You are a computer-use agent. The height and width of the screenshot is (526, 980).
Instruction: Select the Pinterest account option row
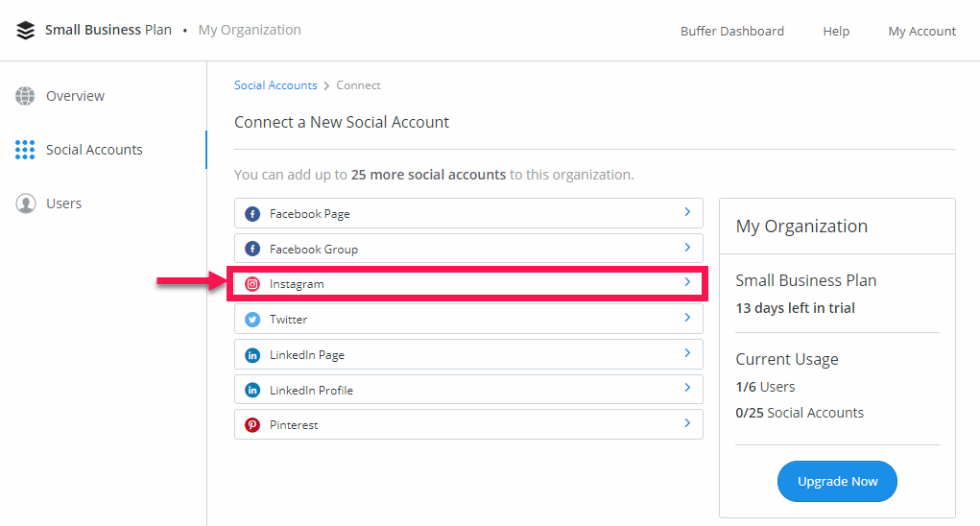[468, 425]
